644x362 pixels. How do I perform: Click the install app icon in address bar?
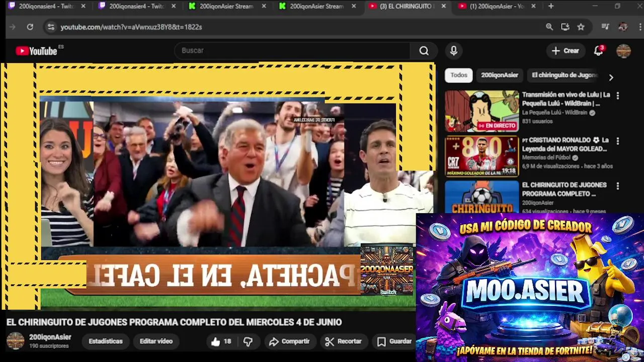tap(565, 27)
